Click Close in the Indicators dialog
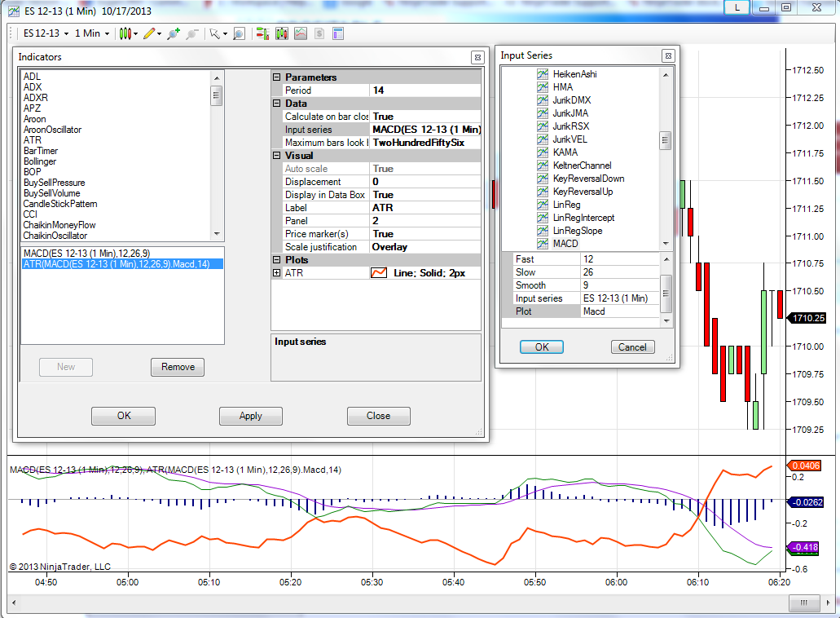Screen dimensions: 840x618 (379, 416)
